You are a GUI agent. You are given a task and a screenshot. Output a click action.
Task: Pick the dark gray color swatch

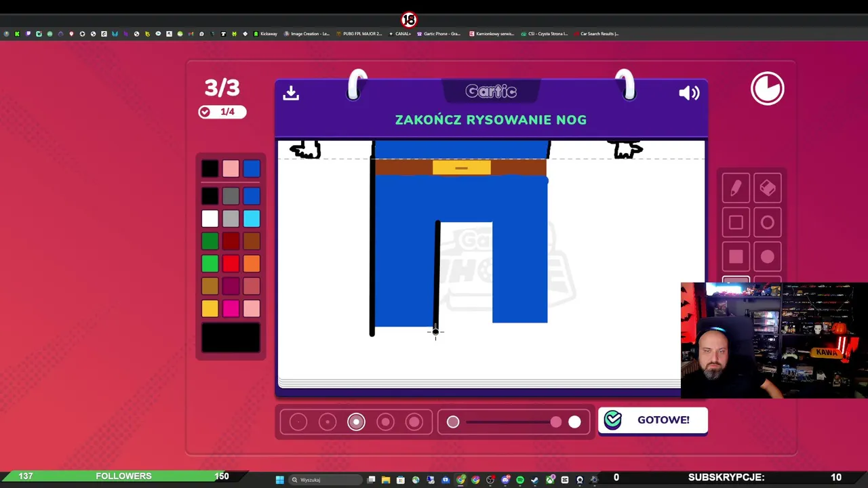click(231, 197)
